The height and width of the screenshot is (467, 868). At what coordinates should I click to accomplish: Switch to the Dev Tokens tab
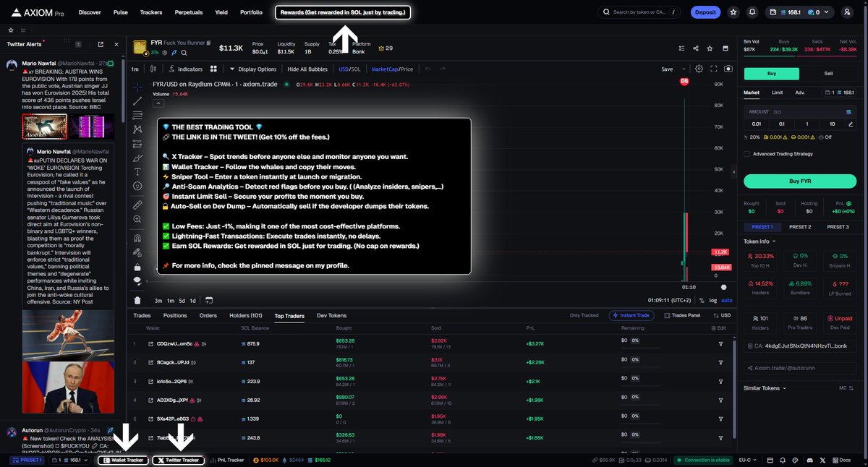tap(332, 315)
